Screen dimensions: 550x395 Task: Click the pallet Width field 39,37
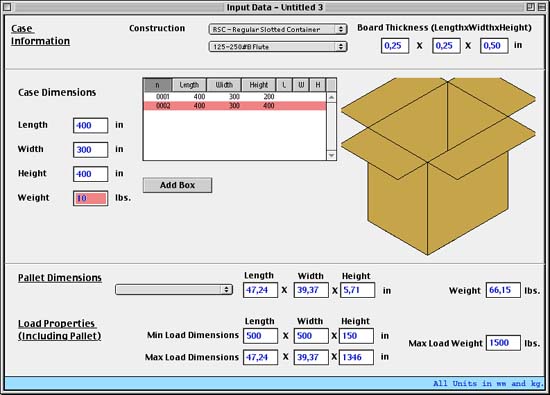311,290
